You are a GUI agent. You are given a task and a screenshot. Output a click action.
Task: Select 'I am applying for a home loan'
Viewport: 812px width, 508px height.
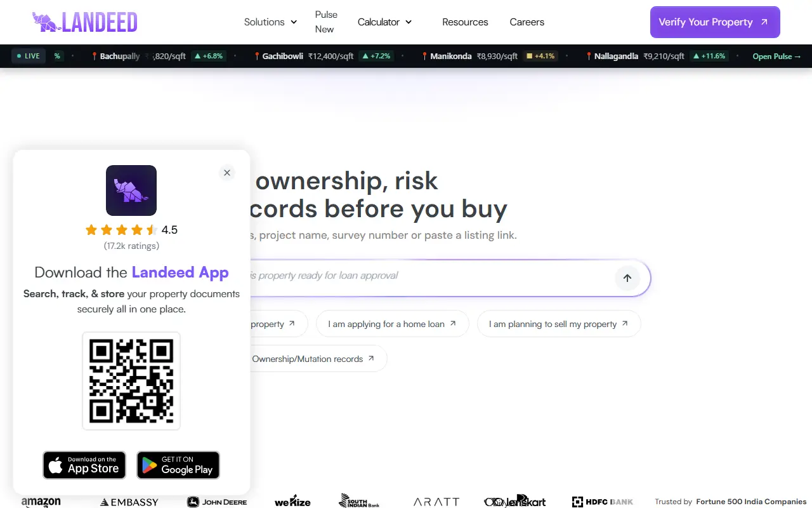(x=392, y=324)
